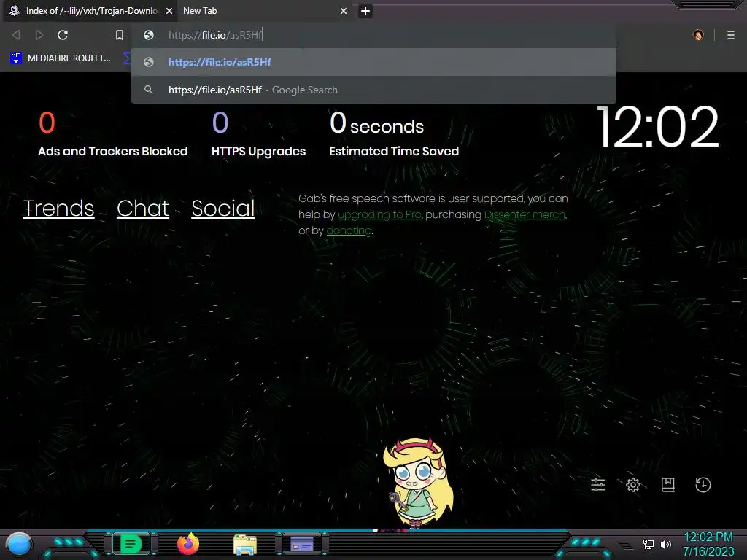Image resolution: width=747 pixels, height=560 pixels.
Task: Open the Chat link
Action: click(x=143, y=209)
